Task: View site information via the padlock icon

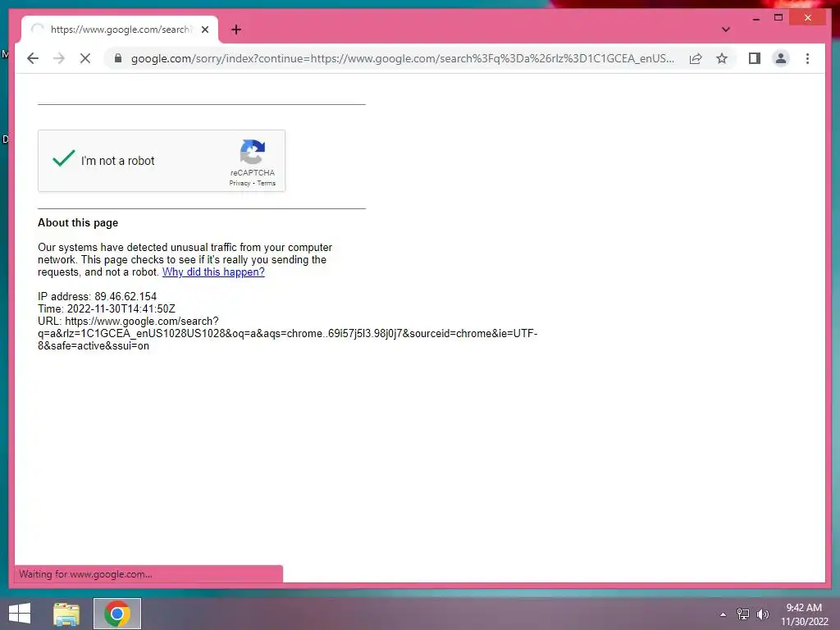Action: [x=118, y=58]
